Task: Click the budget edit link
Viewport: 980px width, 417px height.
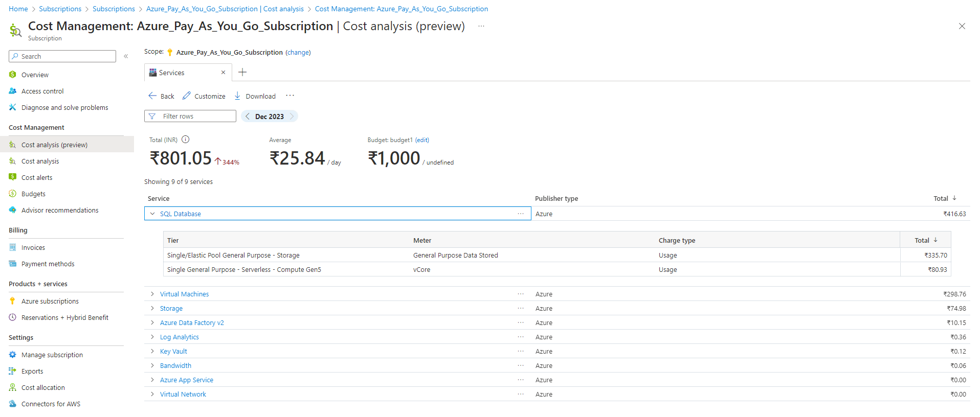Action: (422, 140)
